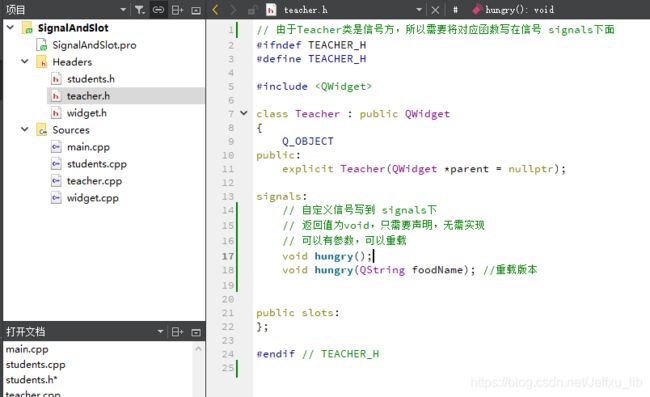Click line number 17 in gutter
The height and width of the screenshot is (397, 650).
[x=228, y=256]
